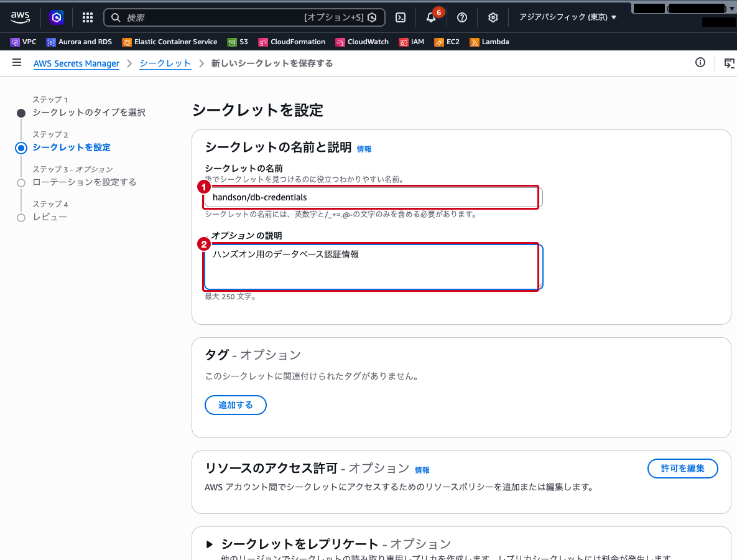Click the EC2 shortcut icon
Viewport: 737px width, 560px height.
pyautogui.click(x=438, y=42)
